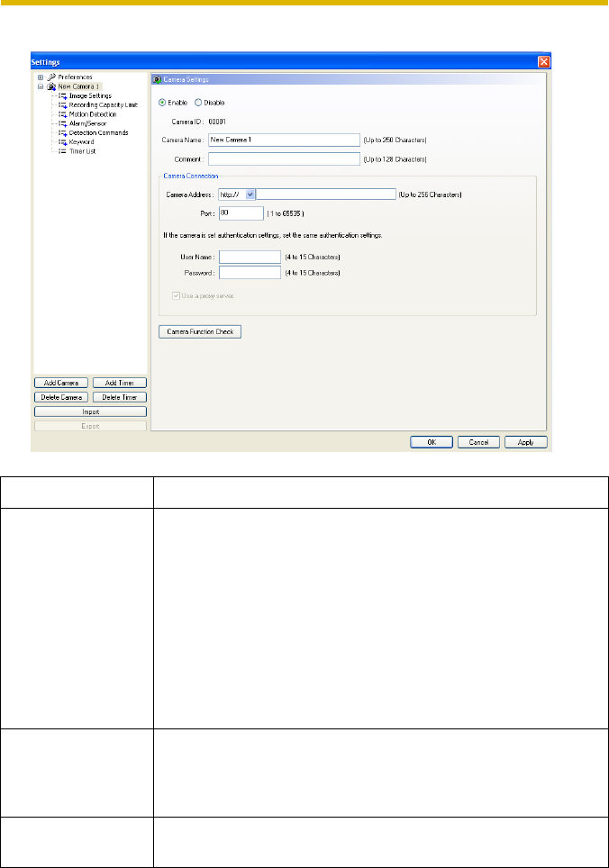Screen dimensions: 609x868
Task: Select Preferences in the tree
Action: pyautogui.click(x=76, y=77)
